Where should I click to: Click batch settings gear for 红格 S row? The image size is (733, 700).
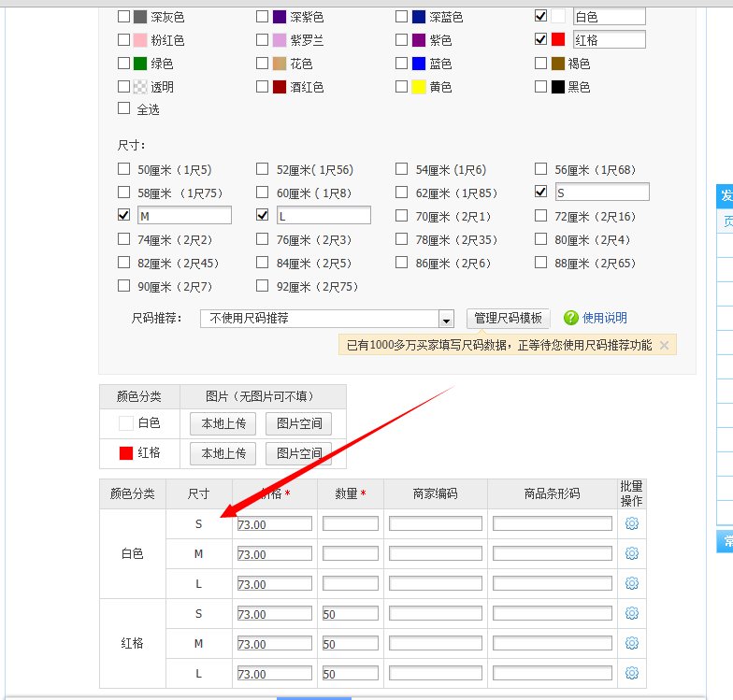point(631,613)
